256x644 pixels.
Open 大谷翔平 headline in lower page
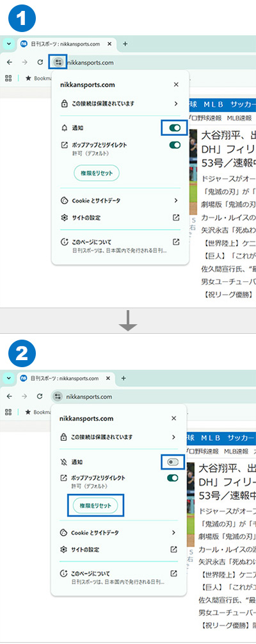click(227, 482)
